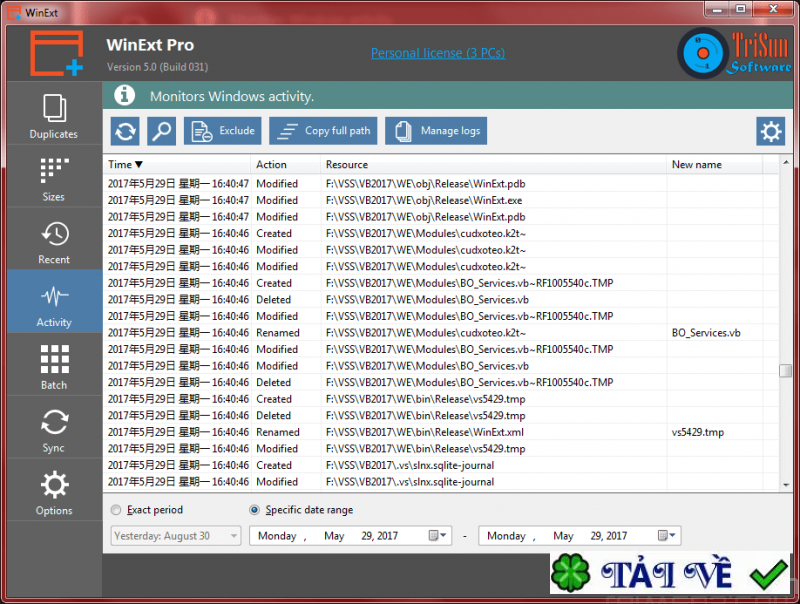Click the WinExt Pro logo icon

[x=56, y=53]
